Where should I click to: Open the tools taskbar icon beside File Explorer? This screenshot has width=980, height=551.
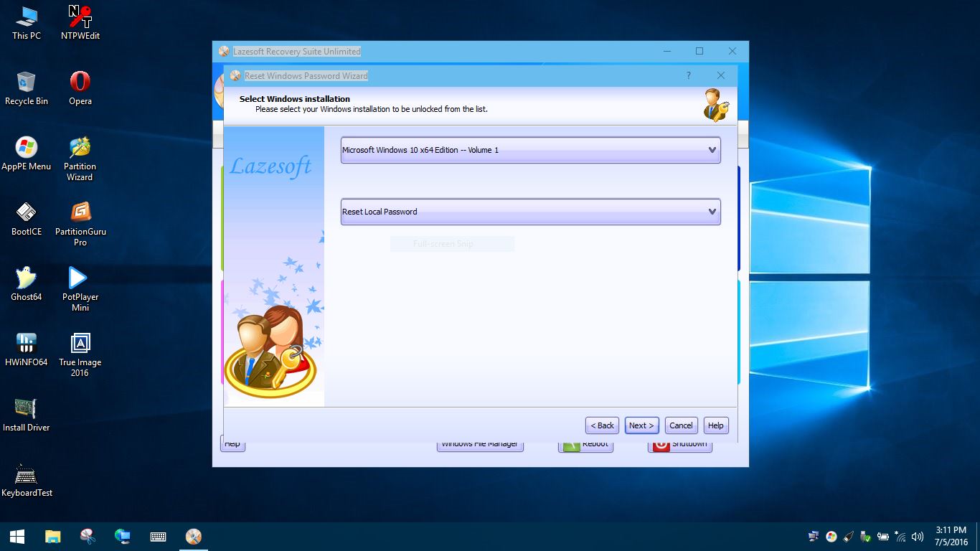(88, 536)
